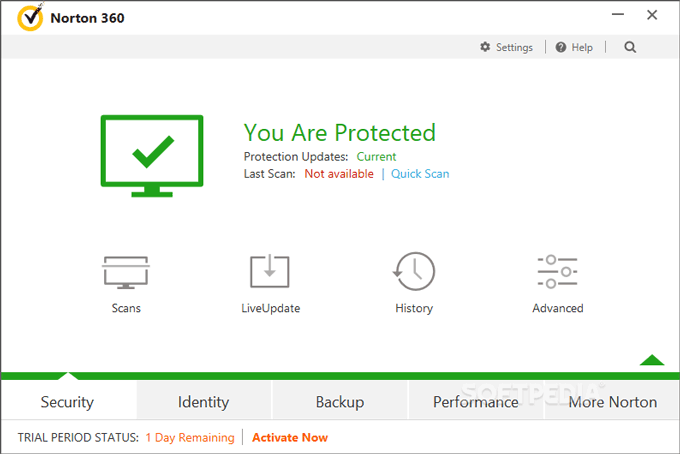This screenshot has width=680, height=454.
Task: Click the green protected monitor graphic
Action: click(151, 155)
